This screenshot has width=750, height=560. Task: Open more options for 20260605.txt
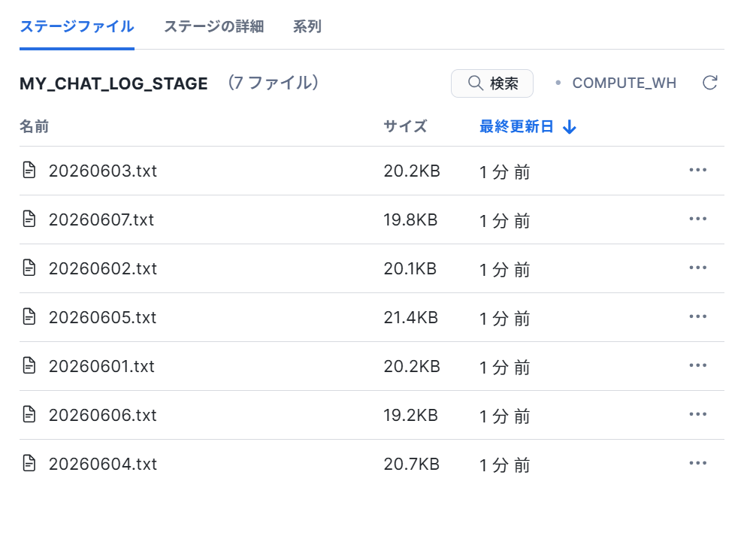pyautogui.click(x=698, y=316)
